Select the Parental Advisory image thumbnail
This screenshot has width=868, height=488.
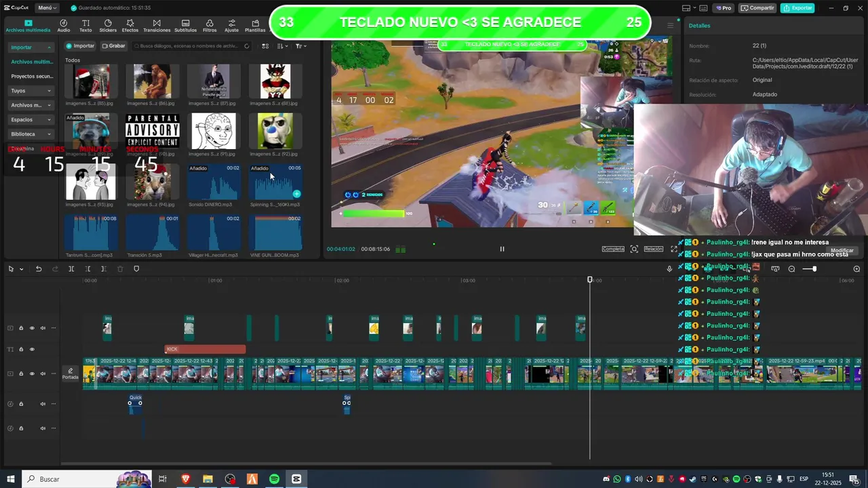point(153,131)
